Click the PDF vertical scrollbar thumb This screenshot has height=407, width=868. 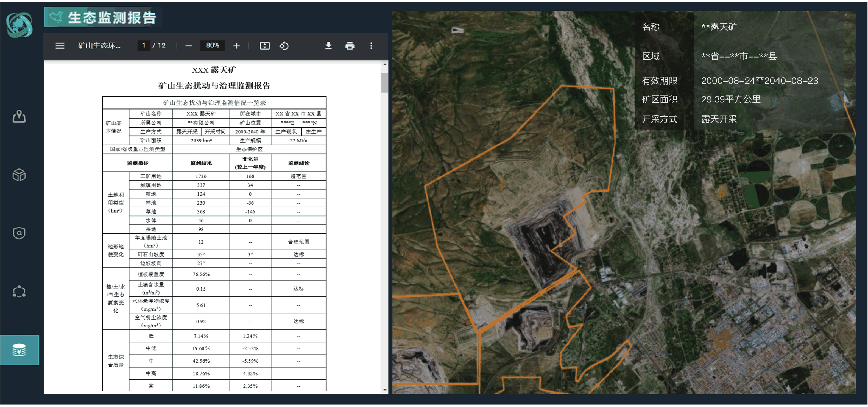tap(384, 83)
